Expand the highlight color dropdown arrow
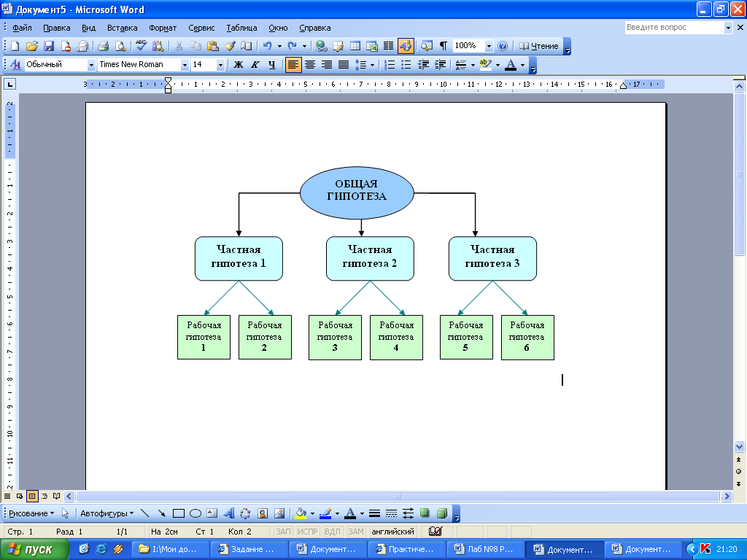Image resolution: width=747 pixels, height=560 pixels. point(498,65)
